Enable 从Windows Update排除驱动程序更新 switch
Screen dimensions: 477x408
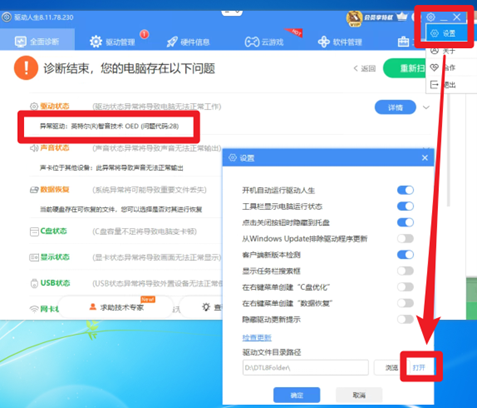click(405, 239)
